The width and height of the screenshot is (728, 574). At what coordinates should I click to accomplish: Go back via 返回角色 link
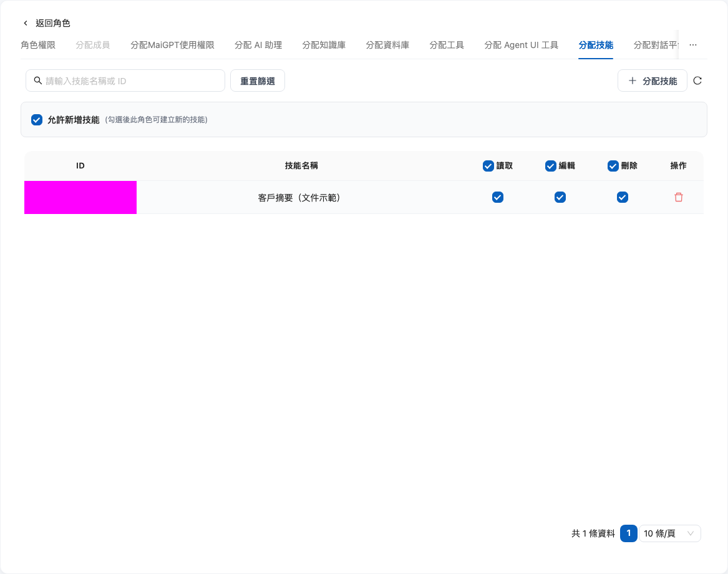click(x=53, y=23)
